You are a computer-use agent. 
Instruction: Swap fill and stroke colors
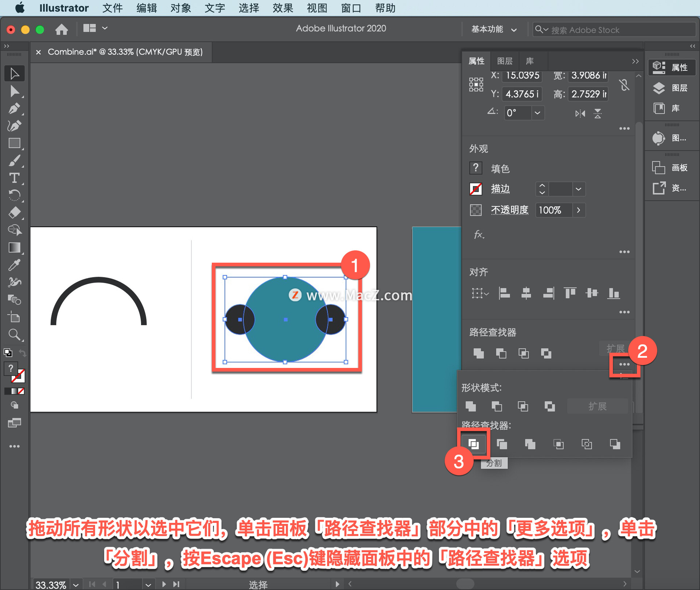(23, 353)
